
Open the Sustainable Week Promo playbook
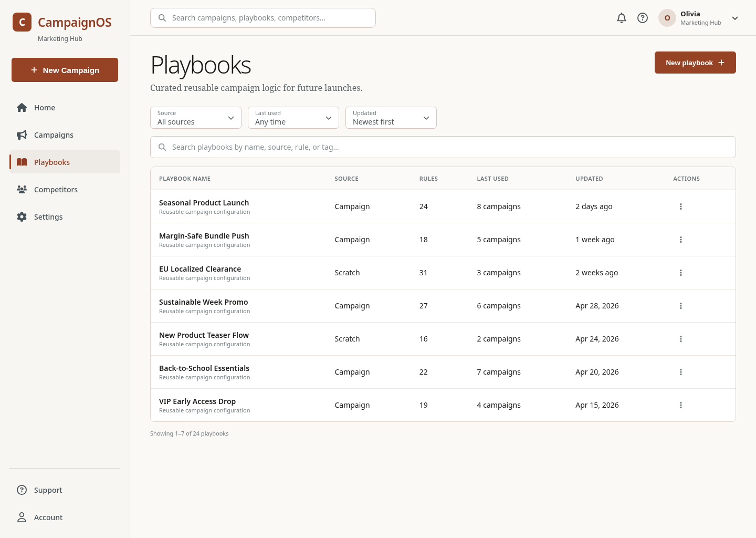tap(203, 302)
